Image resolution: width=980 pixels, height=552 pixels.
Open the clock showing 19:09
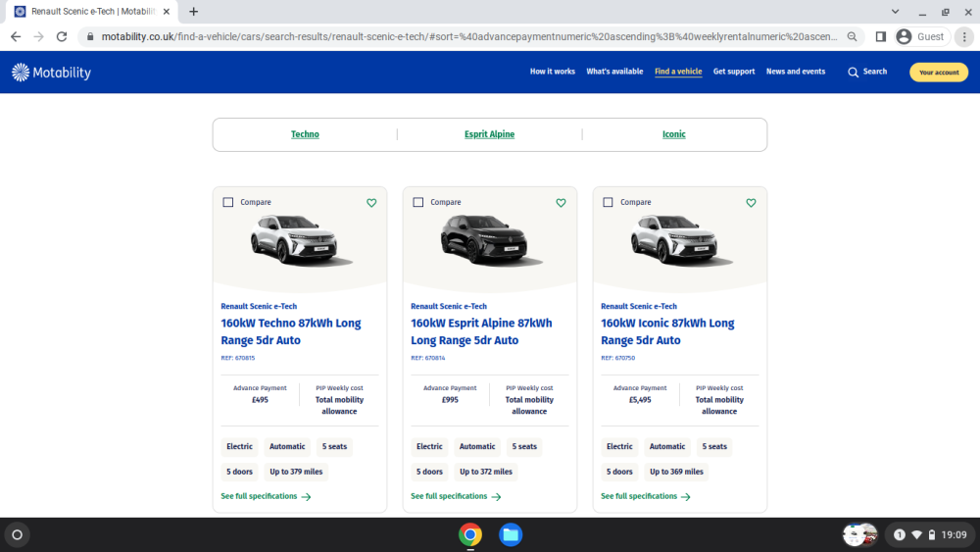click(954, 534)
